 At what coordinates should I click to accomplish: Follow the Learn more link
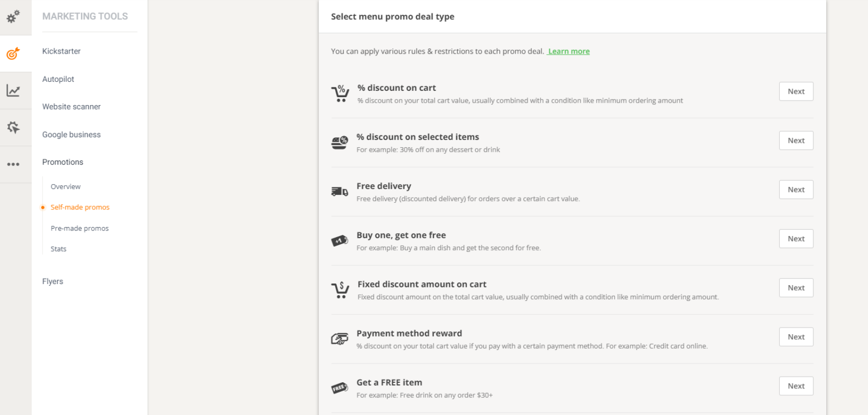tap(568, 51)
